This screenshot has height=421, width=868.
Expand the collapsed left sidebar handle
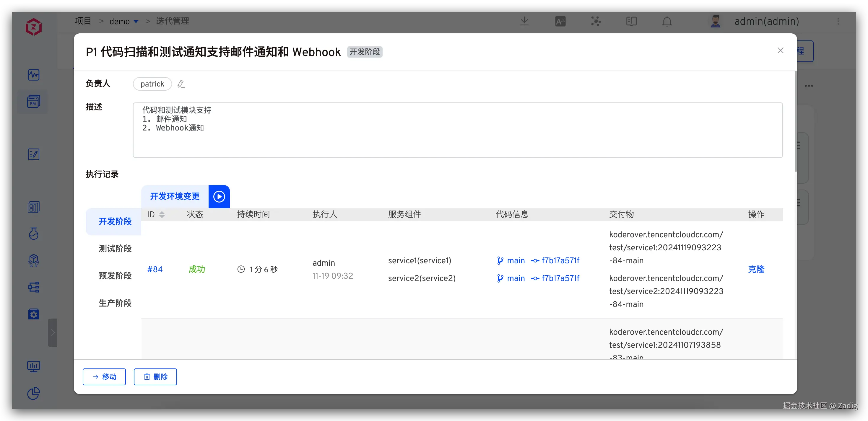pyautogui.click(x=53, y=332)
